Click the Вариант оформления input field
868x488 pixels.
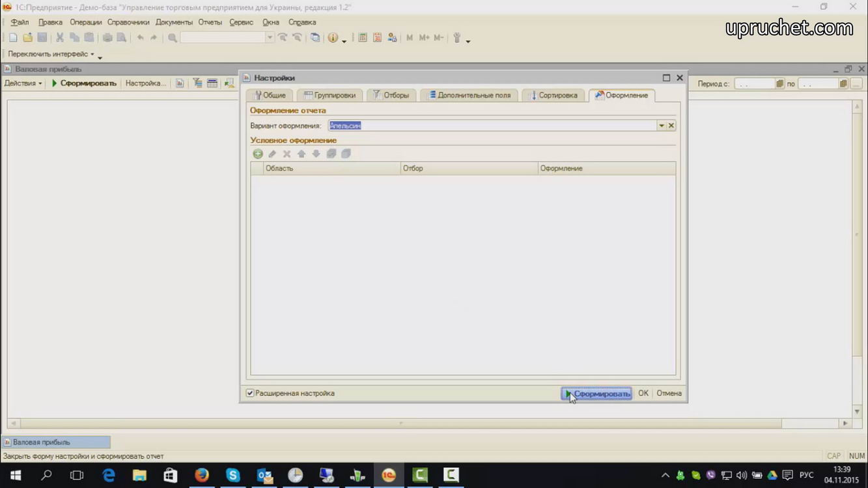click(x=492, y=126)
